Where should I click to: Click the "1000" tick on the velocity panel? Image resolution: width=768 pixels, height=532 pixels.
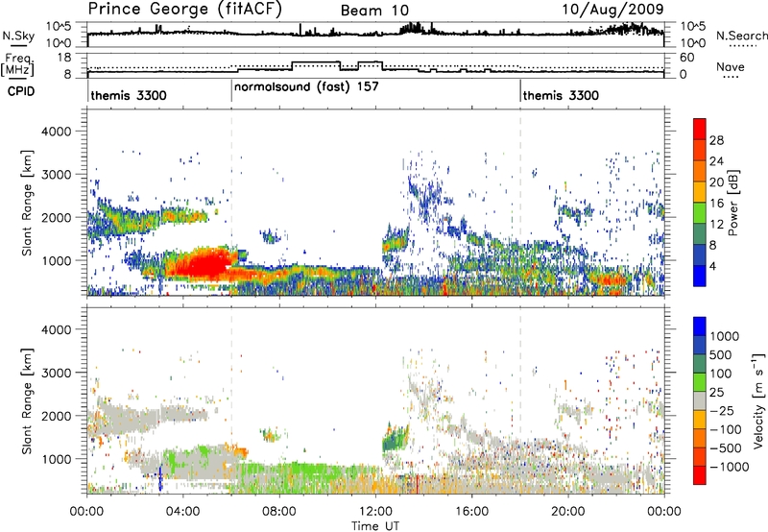pos(57,459)
